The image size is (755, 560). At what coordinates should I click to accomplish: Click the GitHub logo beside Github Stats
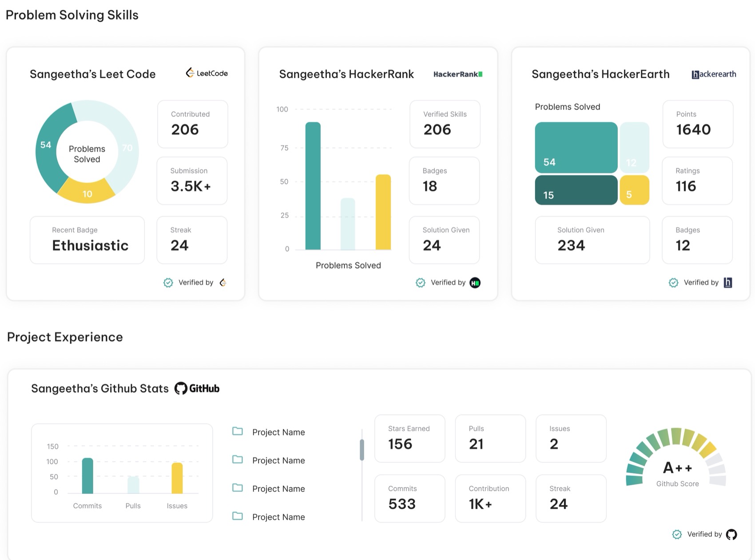197,389
